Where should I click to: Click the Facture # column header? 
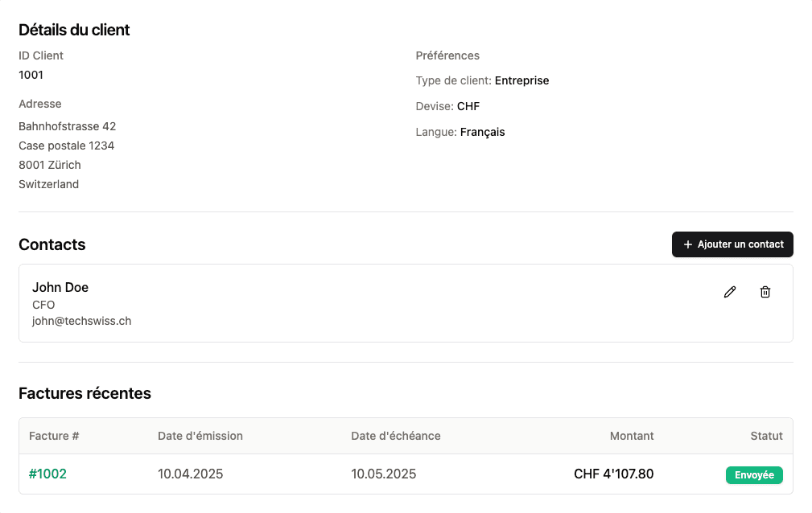tap(54, 436)
